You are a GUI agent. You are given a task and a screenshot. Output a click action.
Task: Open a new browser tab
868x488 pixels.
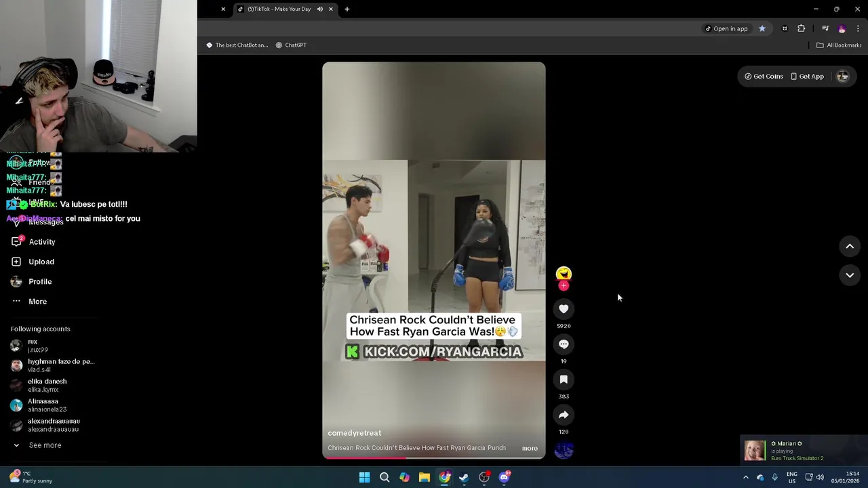point(347,9)
